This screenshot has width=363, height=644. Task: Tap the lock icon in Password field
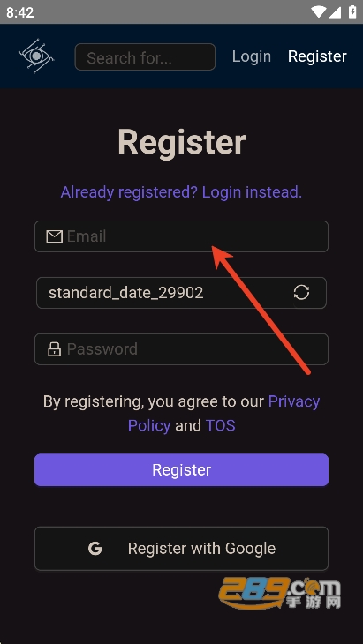click(54, 349)
